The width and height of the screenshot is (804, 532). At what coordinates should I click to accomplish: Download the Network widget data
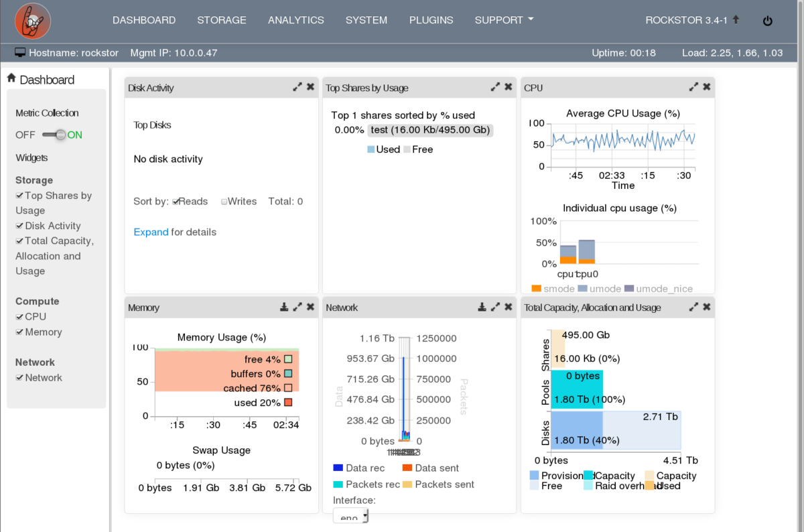coord(482,307)
